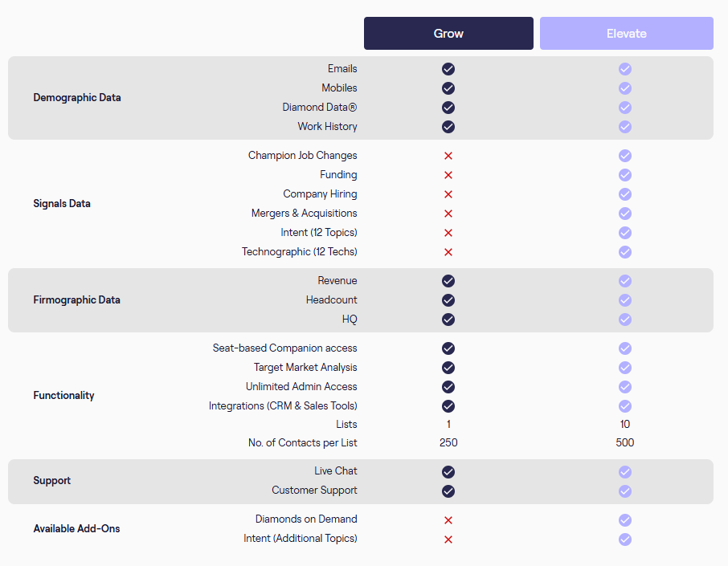Click Elevate checkmark for Seat-based Companion access
This screenshot has width=728, height=566.
625,348
